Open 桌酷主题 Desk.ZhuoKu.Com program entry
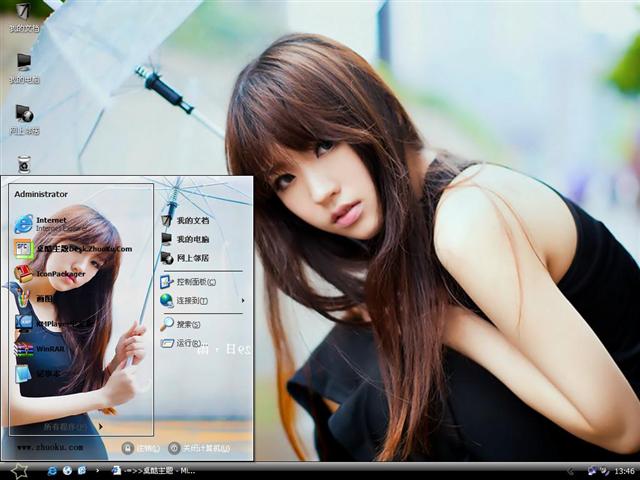Viewport: 640px width, 480px height. (x=73, y=249)
